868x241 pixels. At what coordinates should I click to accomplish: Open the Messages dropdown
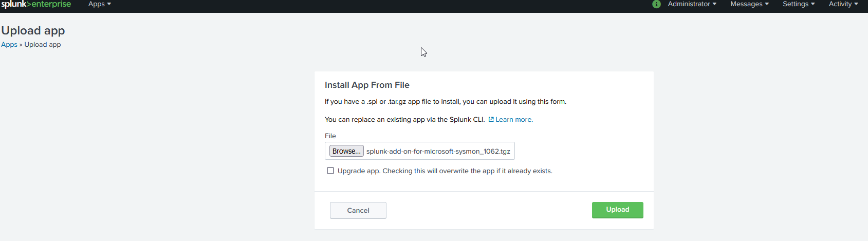coord(749,4)
